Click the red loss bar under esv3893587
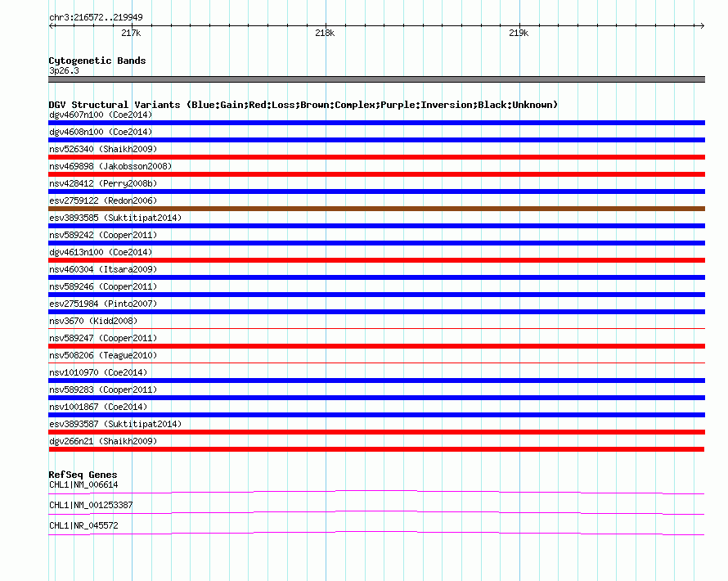The width and height of the screenshot is (728, 581). (376, 432)
